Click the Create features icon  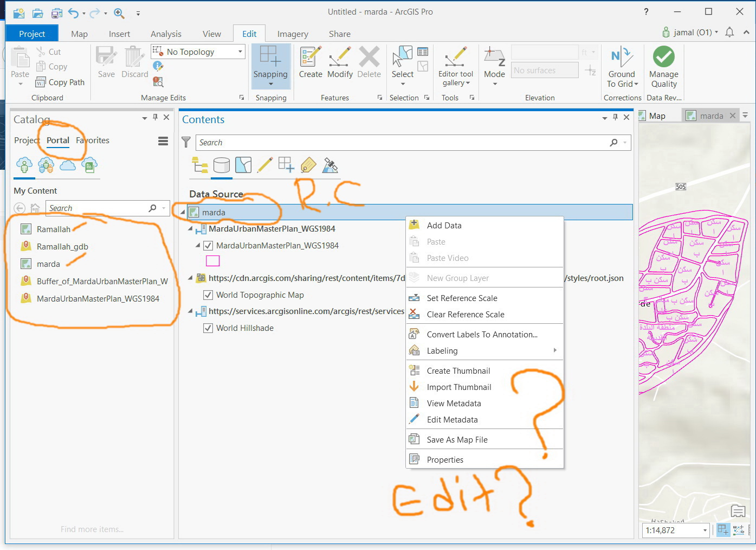[311, 62]
